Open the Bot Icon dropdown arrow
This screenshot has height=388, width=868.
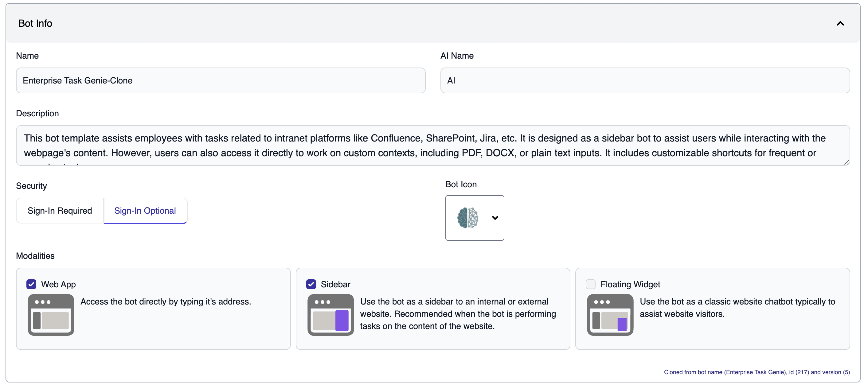(x=495, y=218)
